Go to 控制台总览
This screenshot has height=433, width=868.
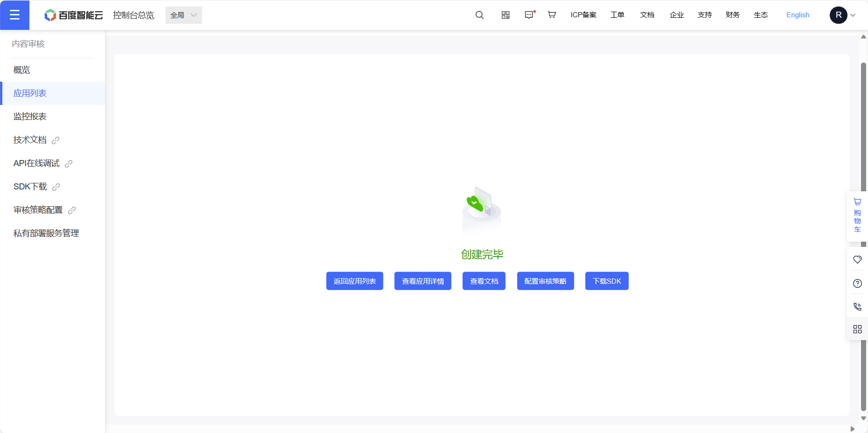tap(133, 15)
